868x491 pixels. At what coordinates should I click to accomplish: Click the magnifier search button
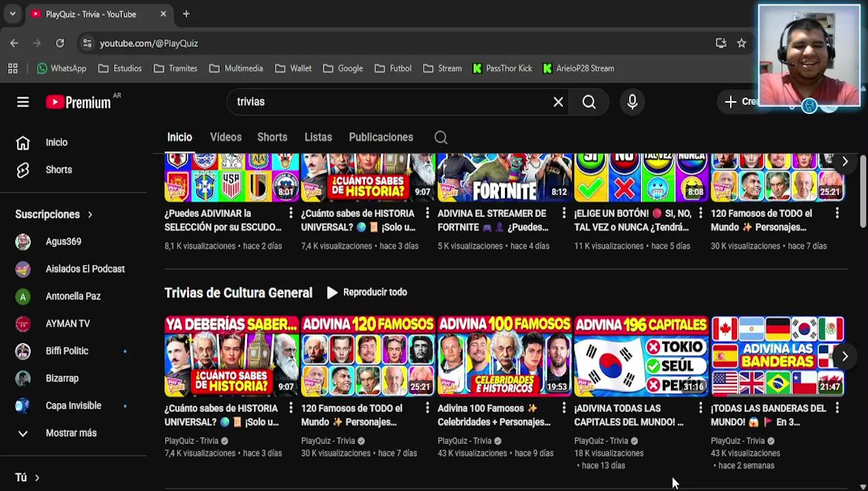pos(589,102)
